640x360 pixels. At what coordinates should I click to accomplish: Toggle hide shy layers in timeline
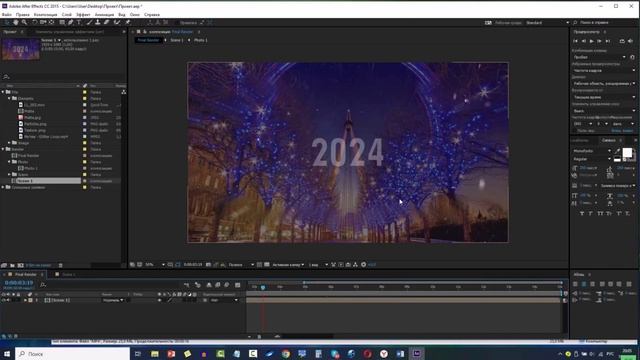(209, 284)
